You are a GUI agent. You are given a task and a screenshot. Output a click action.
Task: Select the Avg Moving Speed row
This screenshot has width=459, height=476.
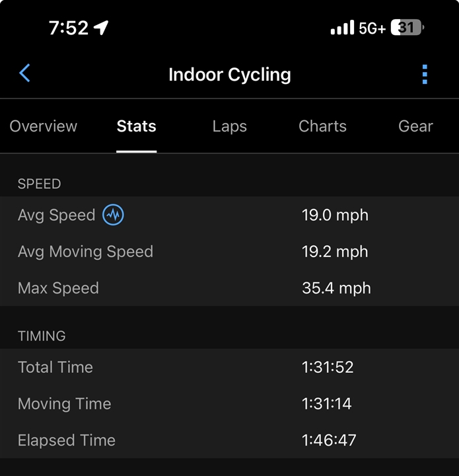click(x=230, y=251)
